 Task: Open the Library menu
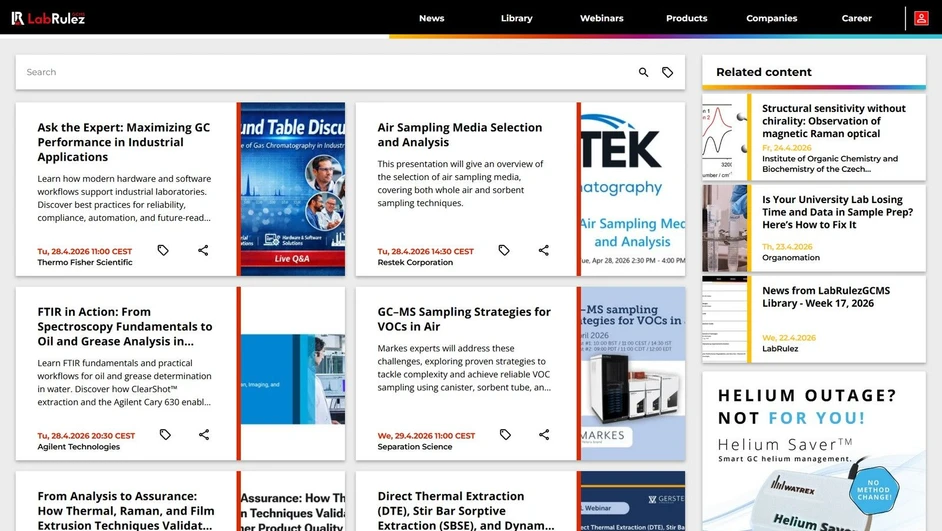tap(517, 18)
